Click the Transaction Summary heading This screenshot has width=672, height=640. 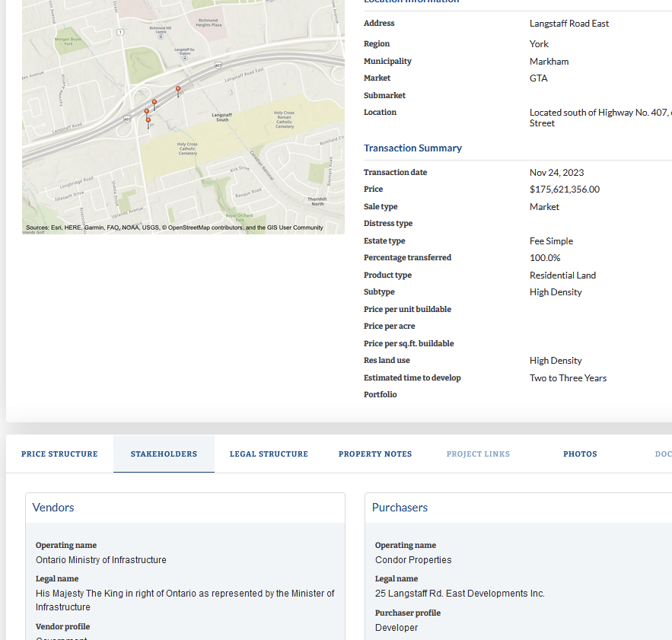tap(412, 148)
